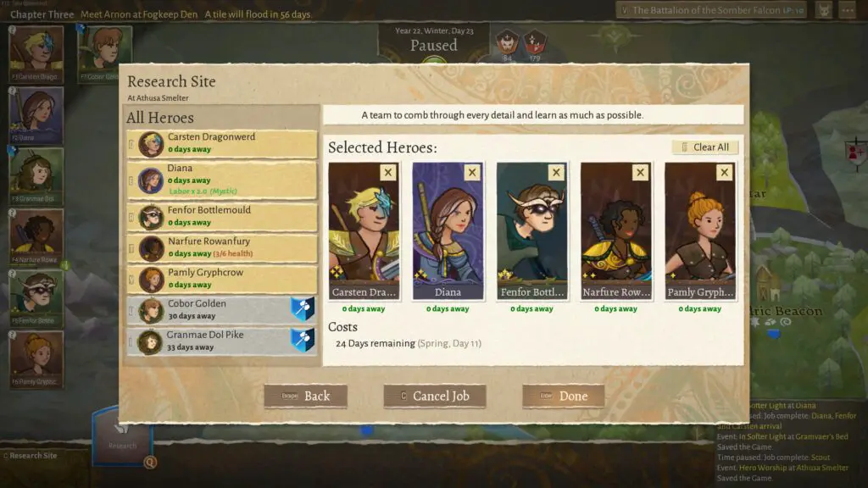
Task: Remove Pamly Gryphcrow using X icon
Action: pyautogui.click(x=725, y=173)
